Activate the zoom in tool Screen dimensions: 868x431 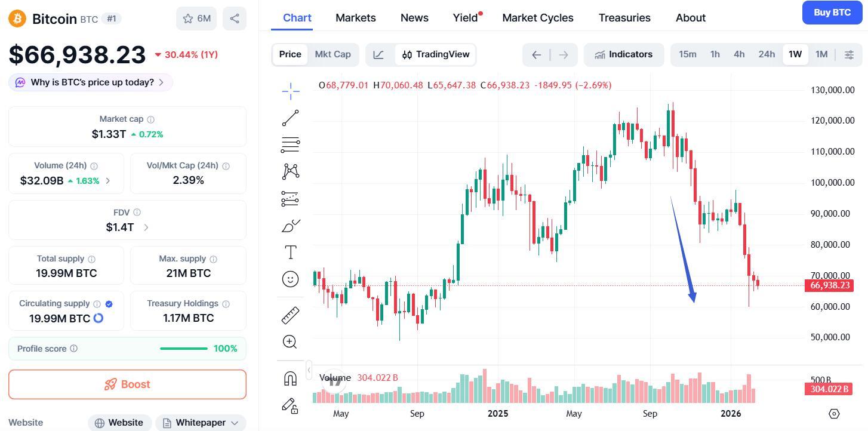click(x=290, y=342)
